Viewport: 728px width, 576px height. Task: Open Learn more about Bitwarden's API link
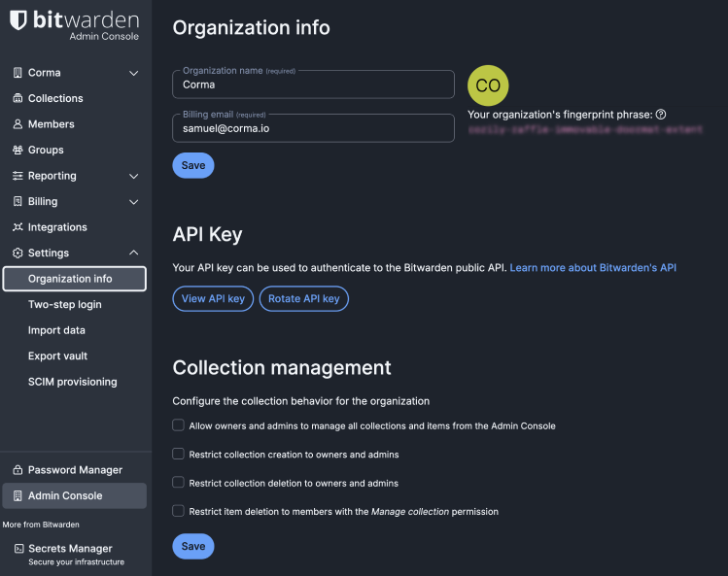[593, 267]
